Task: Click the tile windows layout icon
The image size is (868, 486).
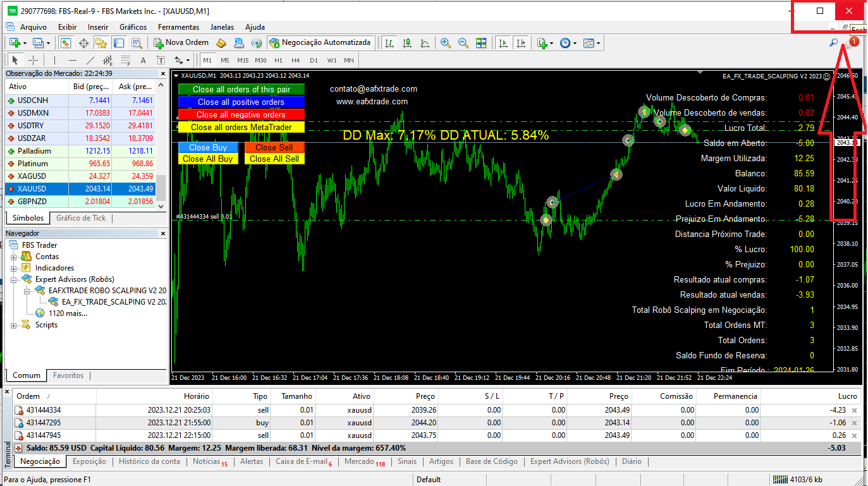Action: tap(481, 43)
